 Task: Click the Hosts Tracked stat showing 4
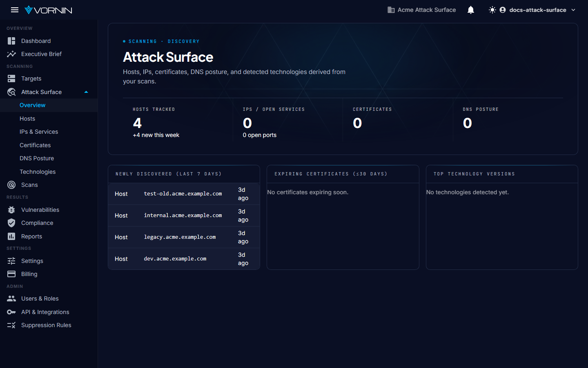(x=137, y=123)
